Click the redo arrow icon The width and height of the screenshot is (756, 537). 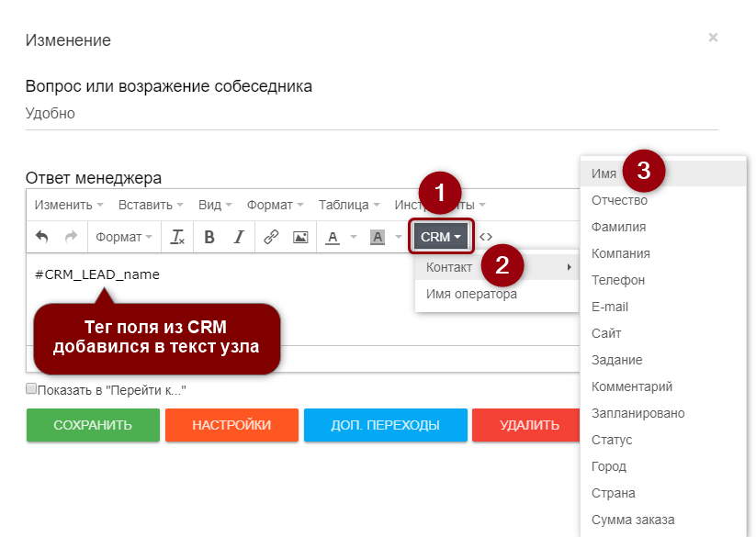pyautogui.click(x=71, y=237)
